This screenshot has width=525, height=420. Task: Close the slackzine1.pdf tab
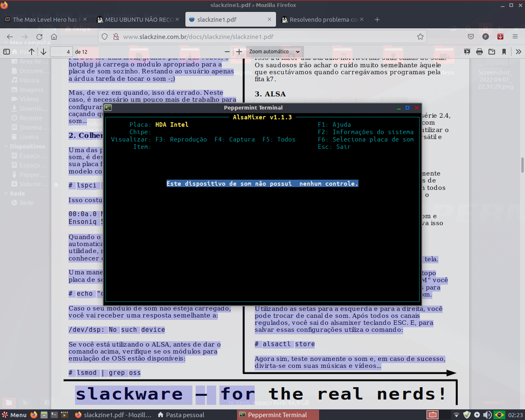pos(269,19)
